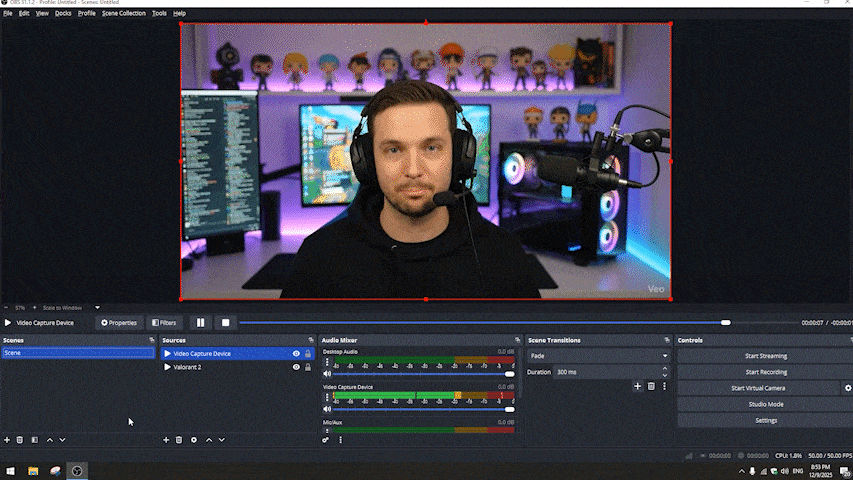Click the Start Recording button
Image resolution: width=853 pixels, height=480 pixels.
(765, 372)
